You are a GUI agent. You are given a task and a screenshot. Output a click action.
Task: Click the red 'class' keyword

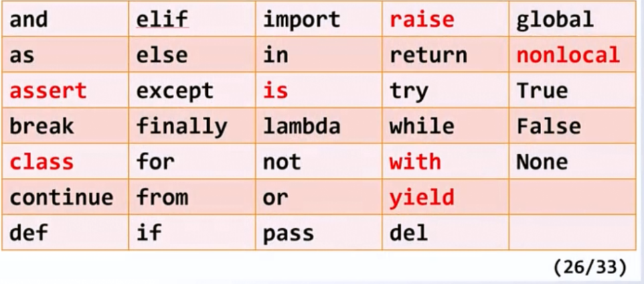coord(41,162)
